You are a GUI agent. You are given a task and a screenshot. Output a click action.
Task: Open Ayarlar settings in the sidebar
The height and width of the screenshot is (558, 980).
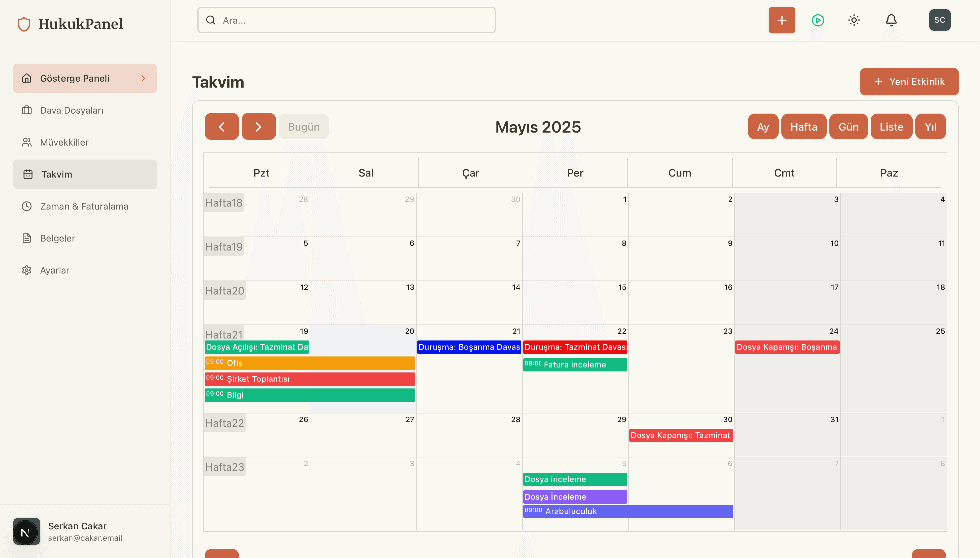pos(54,270)
